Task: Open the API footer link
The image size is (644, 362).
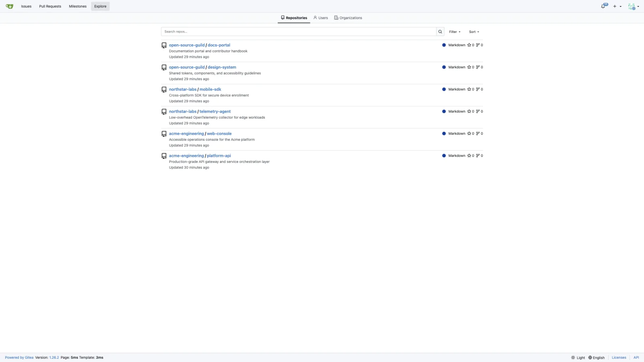Action: pyautogui.click(x=636, y=358)
